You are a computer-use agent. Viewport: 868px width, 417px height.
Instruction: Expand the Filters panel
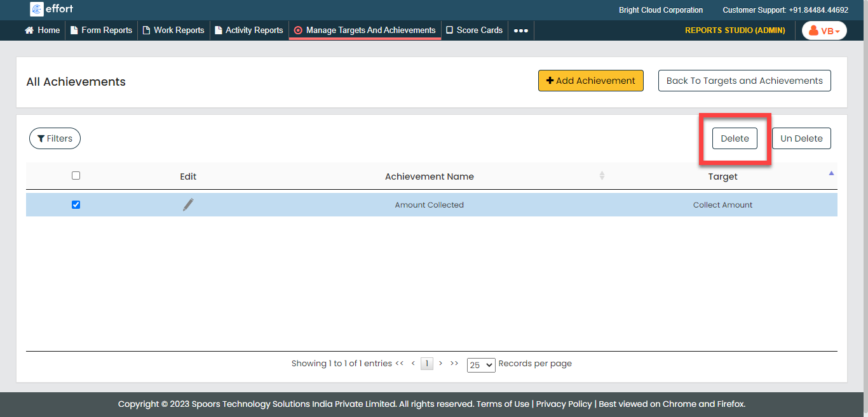tap(55, 138)
